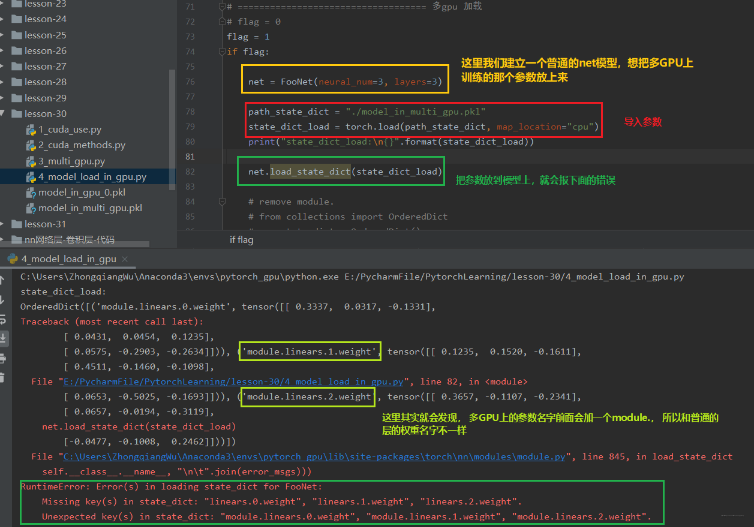Click 'Missing key(s) in state_dict' console line
Screen dimensions: 754x527
281,502
